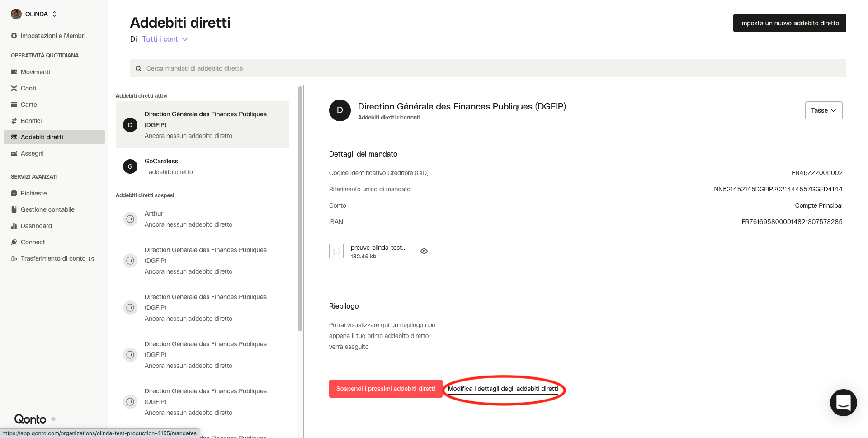The image size is (868, 438).
Task: Select Addebiti diretti in the sidebar
Action: pos(54,137)
